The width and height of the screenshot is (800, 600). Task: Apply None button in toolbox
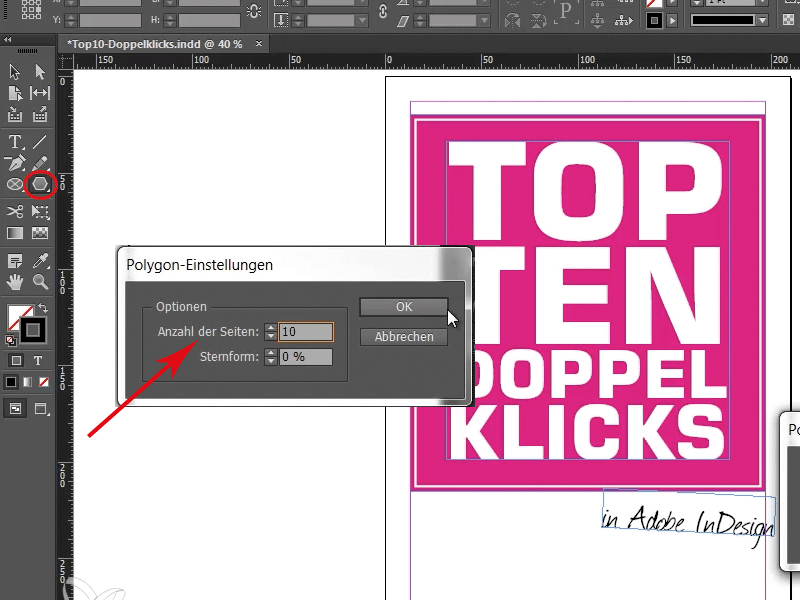pos(44,382)
